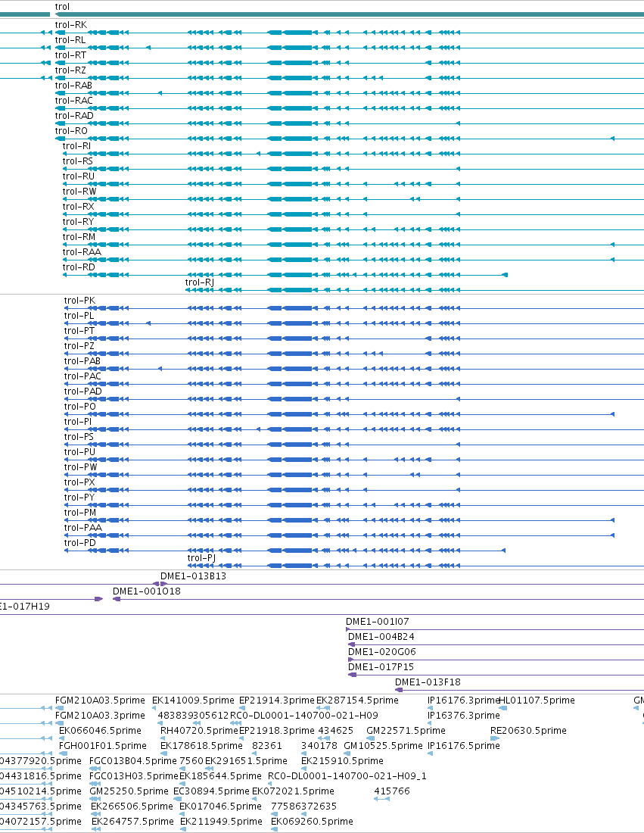Click protein label trol-PJ
Viewport: 644px width, 833px height.
[x=202, y=558]
